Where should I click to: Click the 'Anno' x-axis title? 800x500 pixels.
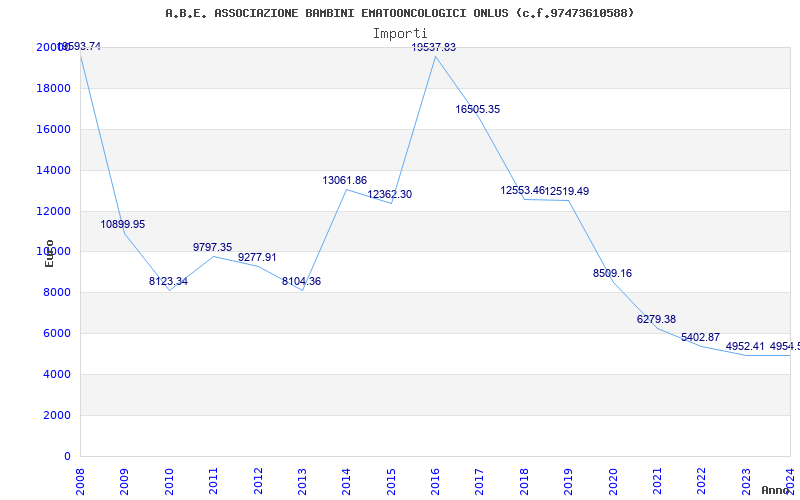tap(775, 490)
